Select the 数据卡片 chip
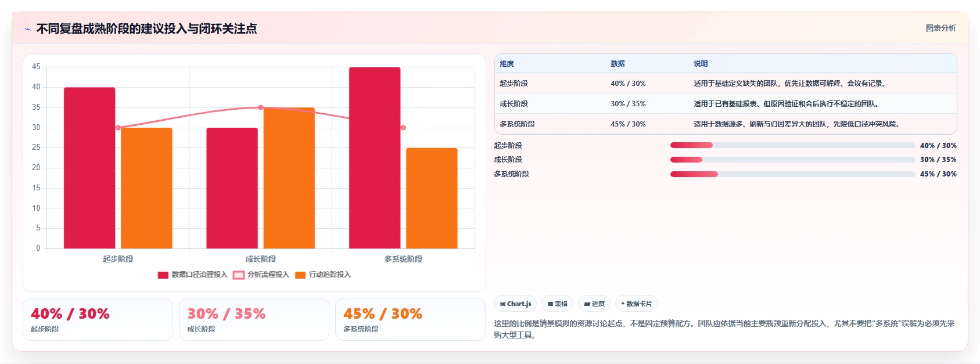The height and width of the screenshot is (364, 980). coord(636,304)
